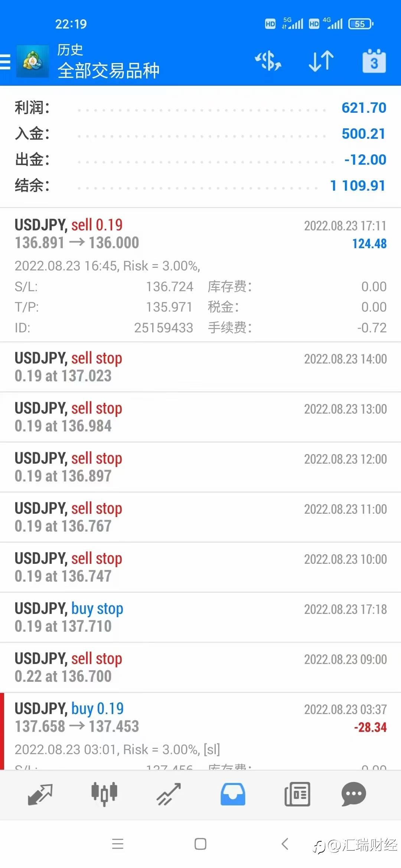Image resolution: width=401 pixels, height=868 pixels.
Task: Expand the buy stop at 137.710 order
Action: [x=200, y=617]
